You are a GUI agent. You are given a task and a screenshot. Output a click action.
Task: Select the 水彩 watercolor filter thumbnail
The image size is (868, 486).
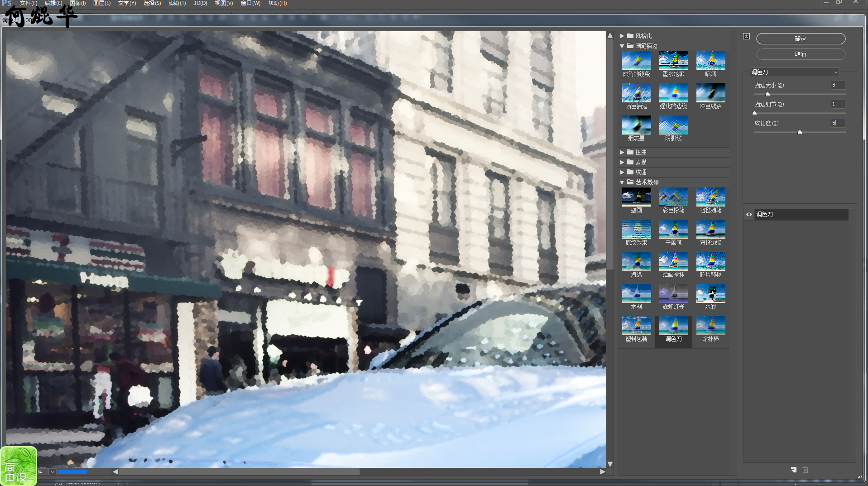tap(710, 294)
